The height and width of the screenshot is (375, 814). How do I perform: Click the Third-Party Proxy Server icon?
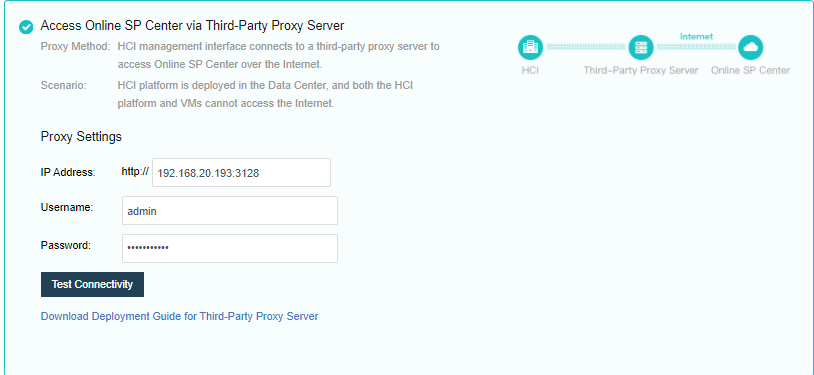tap(641, 47)
